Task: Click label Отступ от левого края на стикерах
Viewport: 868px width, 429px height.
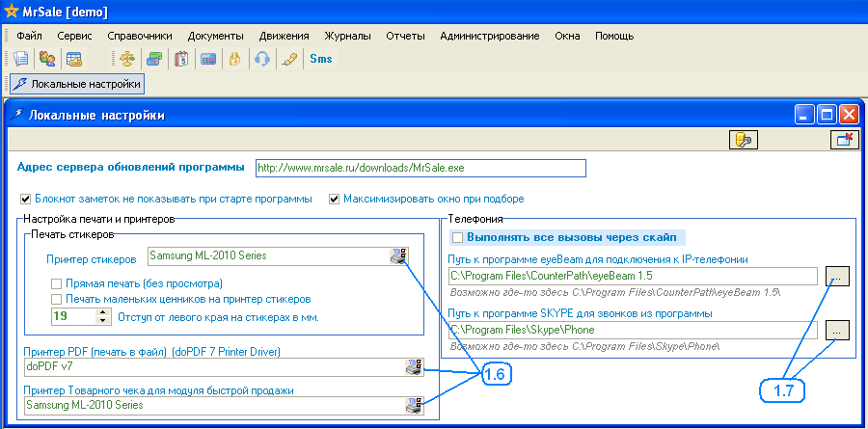Action: [219, 318]
